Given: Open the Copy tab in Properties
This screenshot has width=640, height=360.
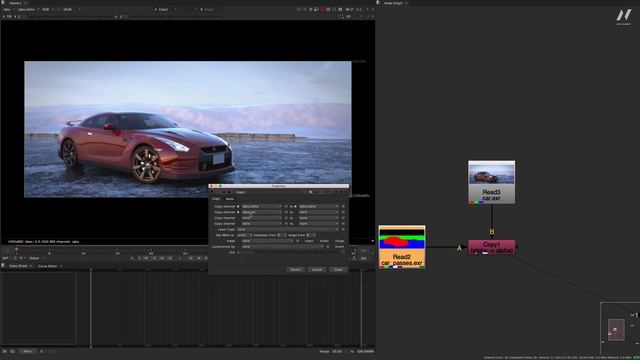Looking at the screenshot, I should click(216, 199).
